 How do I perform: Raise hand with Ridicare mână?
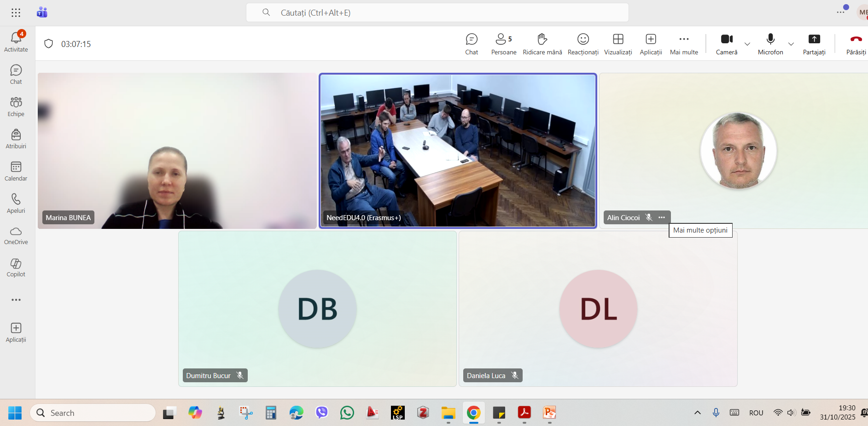click(542, 44)
